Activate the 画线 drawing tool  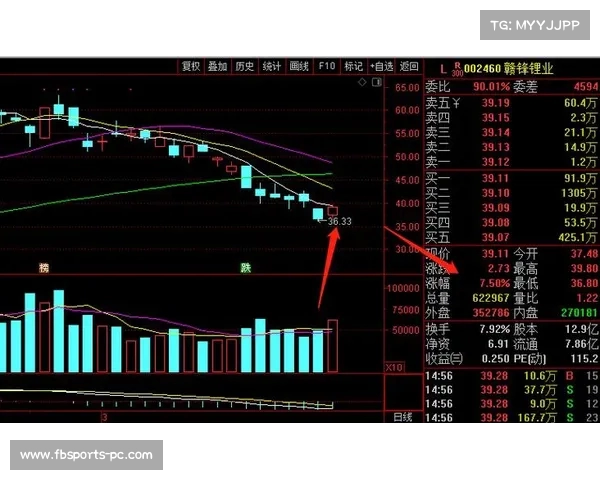(x=298, y=66)
